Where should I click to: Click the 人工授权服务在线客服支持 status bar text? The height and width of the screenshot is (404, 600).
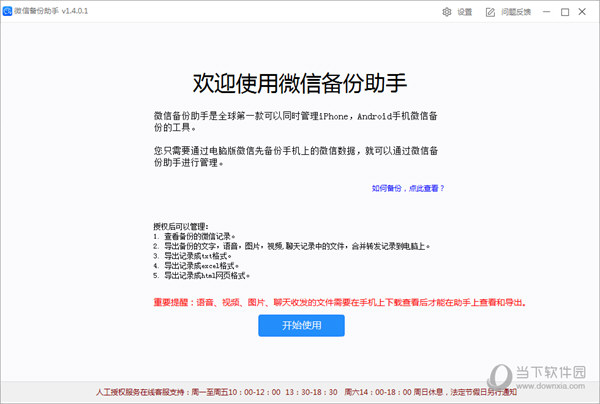[306, 392]
